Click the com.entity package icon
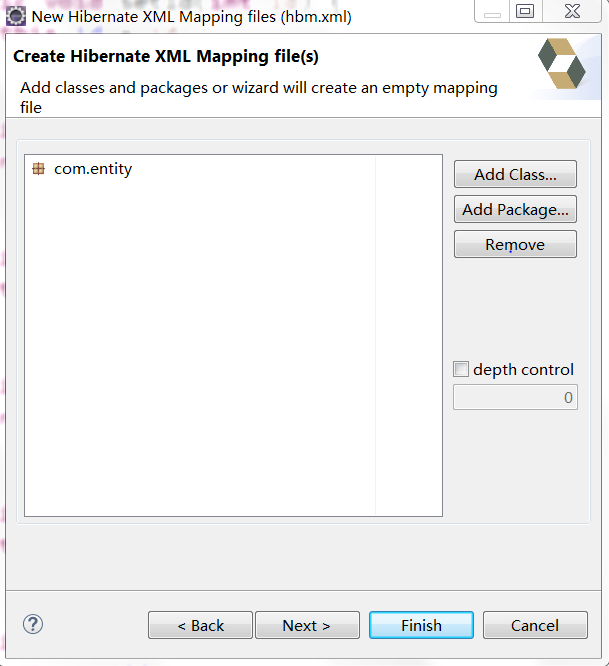 tap(39, 169)
